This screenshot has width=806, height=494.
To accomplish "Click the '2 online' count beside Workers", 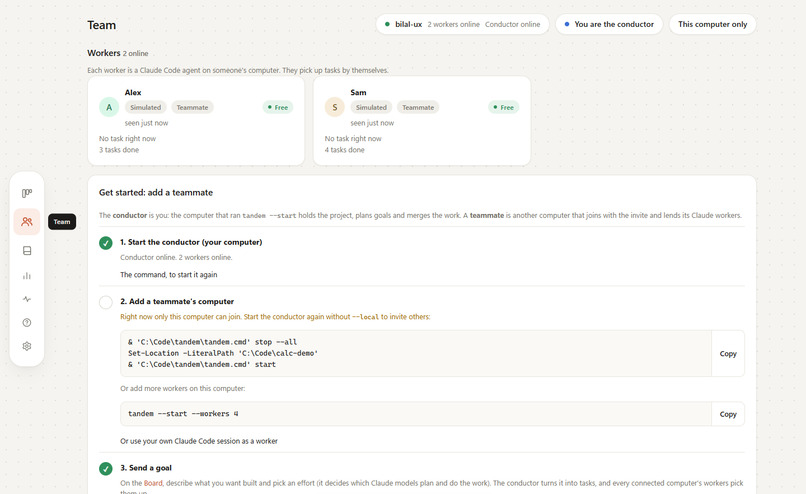I will pos(135,53).
